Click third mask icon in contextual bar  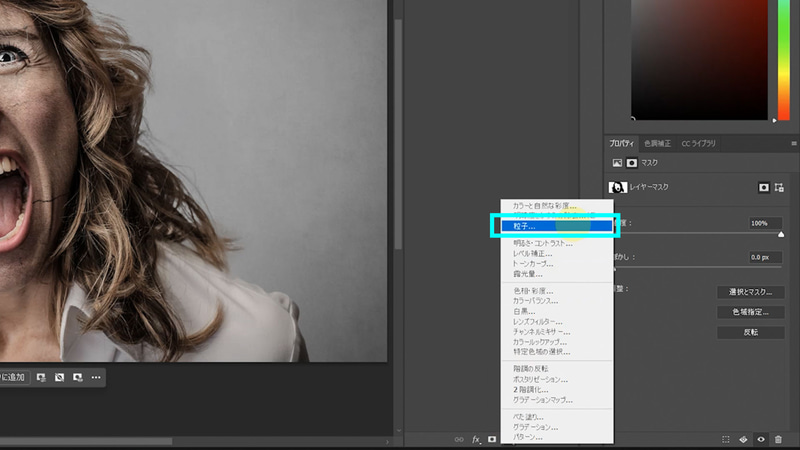coord(78,377)
